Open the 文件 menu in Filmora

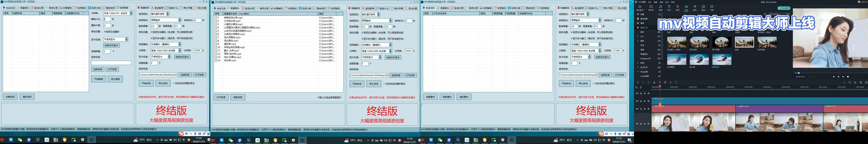click(x=650, y=2)
